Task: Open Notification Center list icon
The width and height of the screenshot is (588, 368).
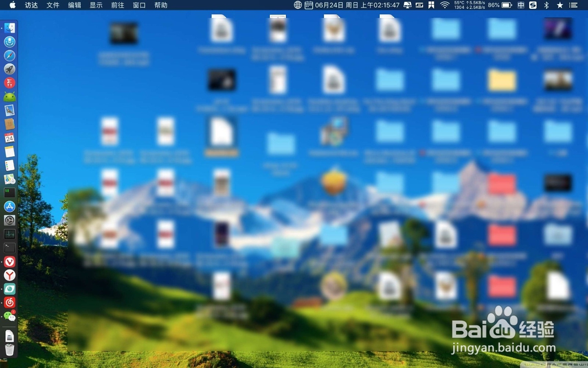Action: [573, 5]
